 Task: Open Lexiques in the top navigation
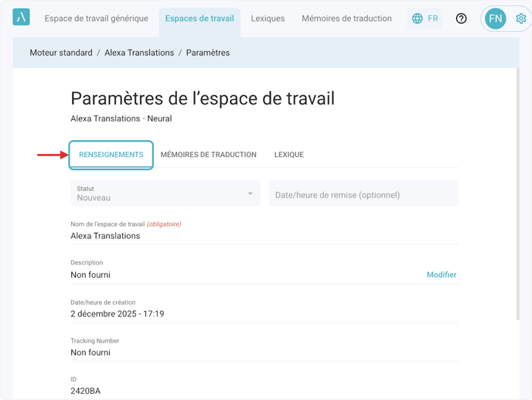pos(268,19)
